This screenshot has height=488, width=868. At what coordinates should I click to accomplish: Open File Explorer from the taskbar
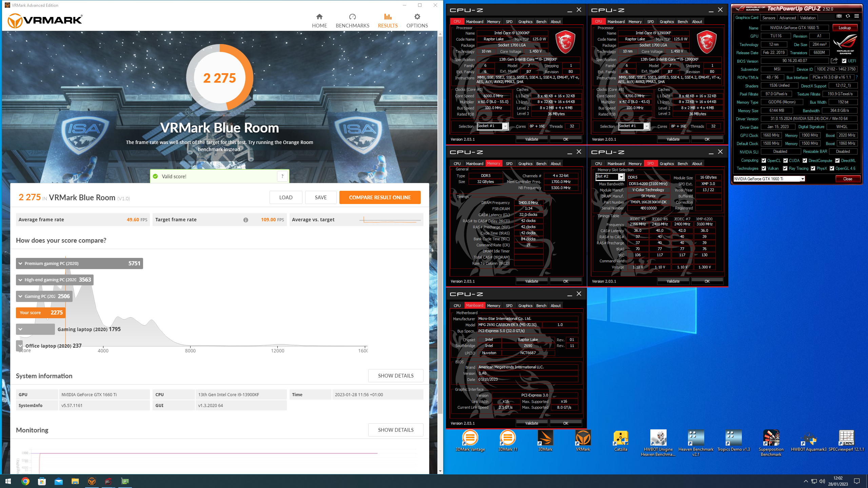[x=75, y=481]
